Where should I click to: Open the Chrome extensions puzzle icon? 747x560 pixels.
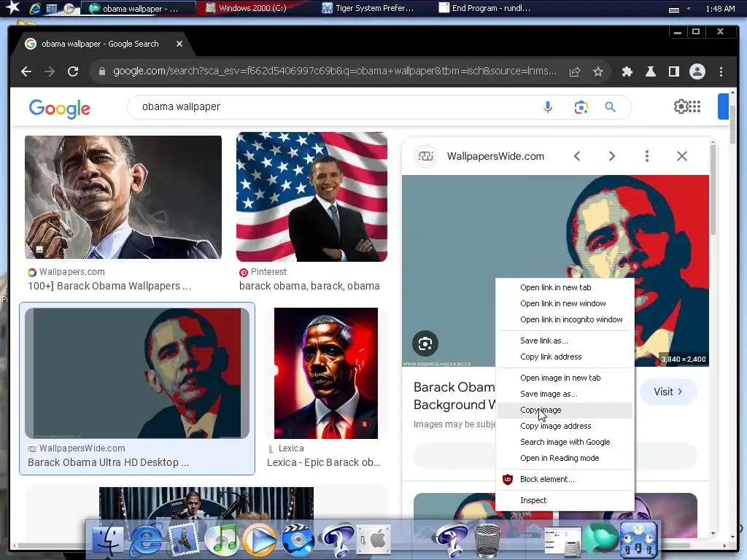(627, 71)
